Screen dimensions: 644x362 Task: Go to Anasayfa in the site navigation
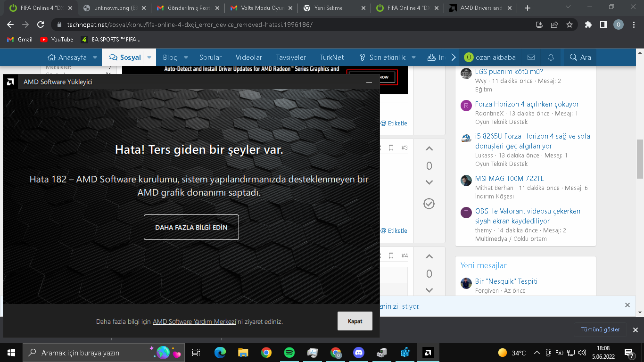click(x=67, y=58)
